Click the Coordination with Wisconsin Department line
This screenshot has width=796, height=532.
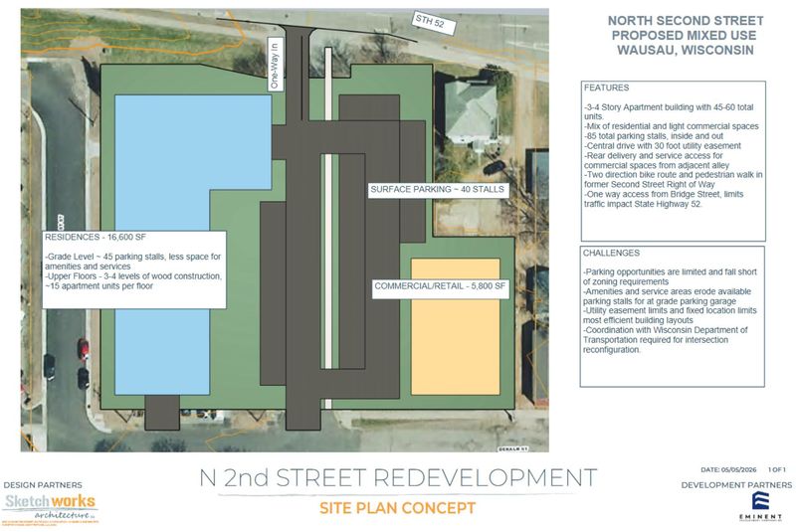point(666,340)
